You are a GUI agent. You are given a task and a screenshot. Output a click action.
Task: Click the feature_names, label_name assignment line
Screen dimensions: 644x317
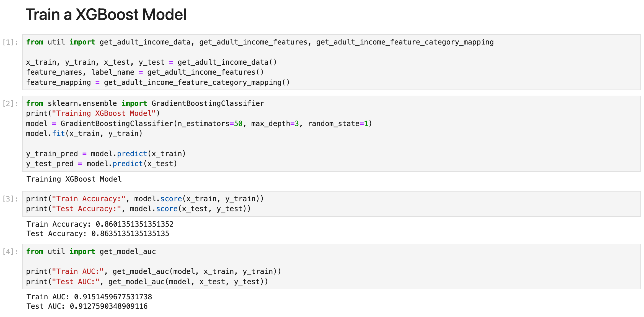point(145,72)
